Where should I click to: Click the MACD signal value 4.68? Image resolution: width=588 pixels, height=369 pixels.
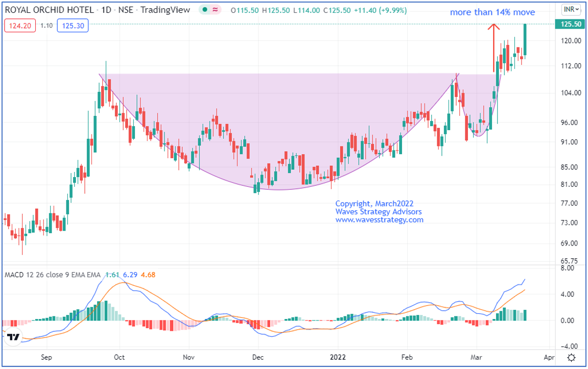[x=148, y=275]
